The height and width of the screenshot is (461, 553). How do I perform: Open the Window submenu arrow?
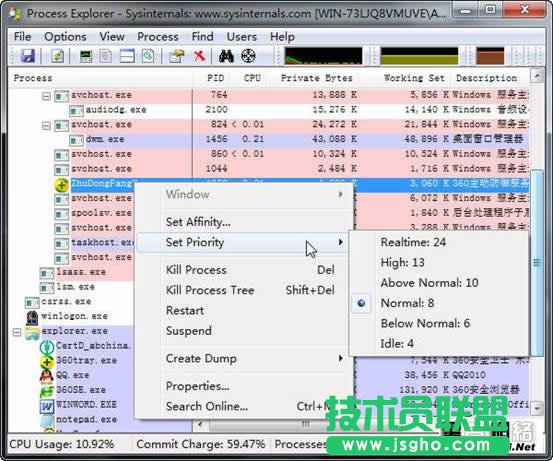click(x=340, y=194)
